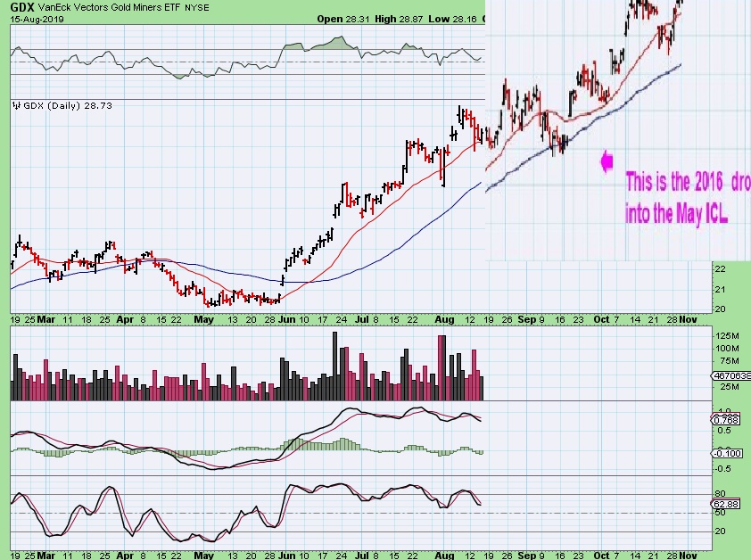The image size is (751, 560).
Task: Click the 80 stochastic axis label
Action: (720, 493)
